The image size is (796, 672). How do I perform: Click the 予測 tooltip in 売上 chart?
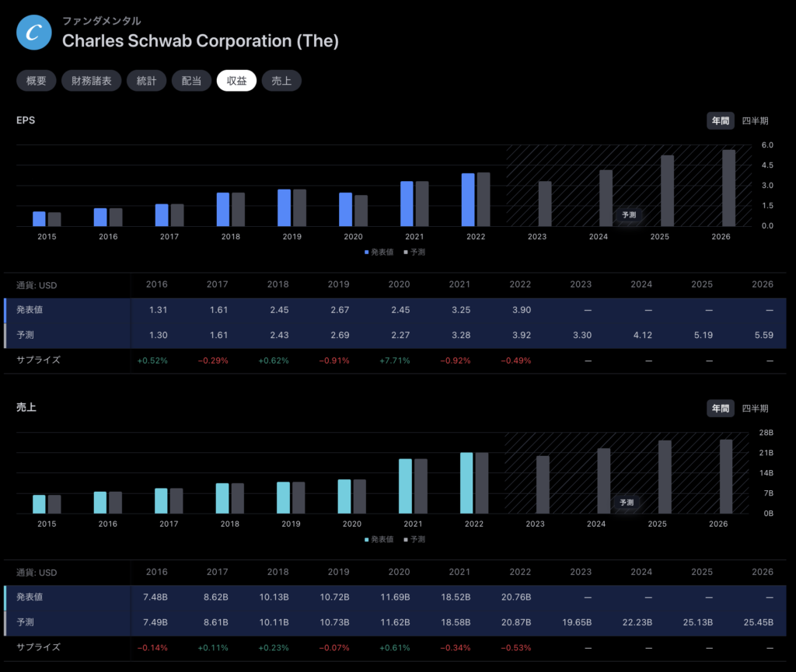(627, 503)
